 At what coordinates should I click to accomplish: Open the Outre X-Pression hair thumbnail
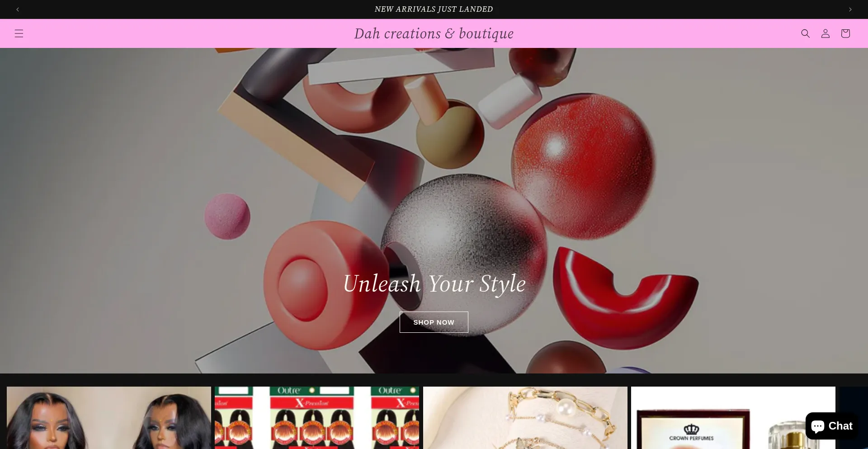316,418
